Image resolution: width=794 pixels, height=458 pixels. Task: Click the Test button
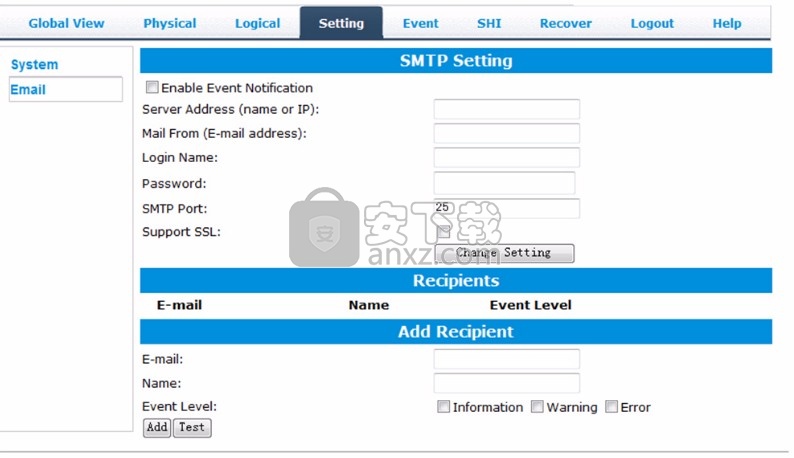[192, 428]
